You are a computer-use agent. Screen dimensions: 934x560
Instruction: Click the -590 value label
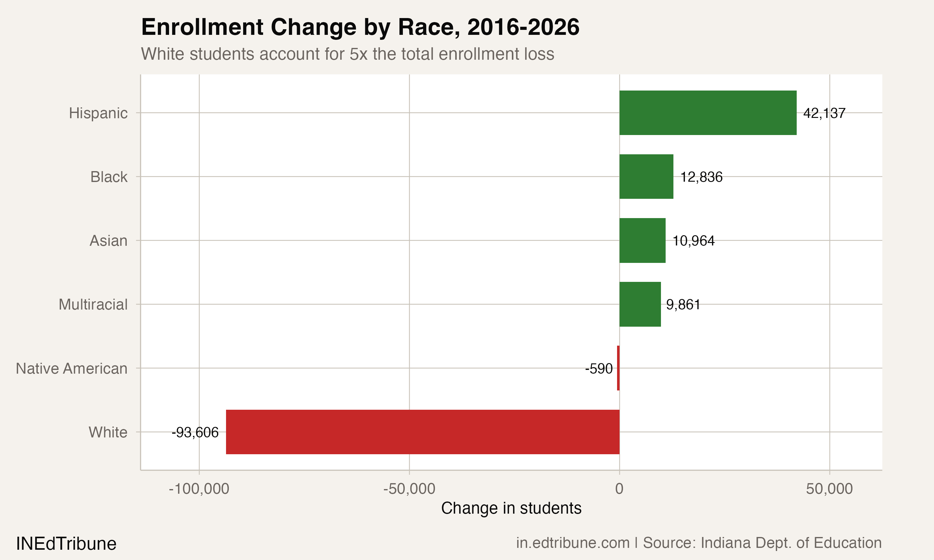point(600,368)
